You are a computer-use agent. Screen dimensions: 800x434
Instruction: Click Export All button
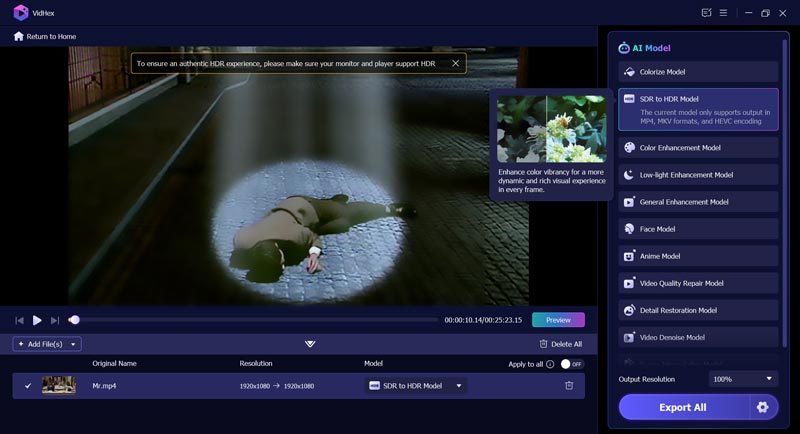click(683, 407)
